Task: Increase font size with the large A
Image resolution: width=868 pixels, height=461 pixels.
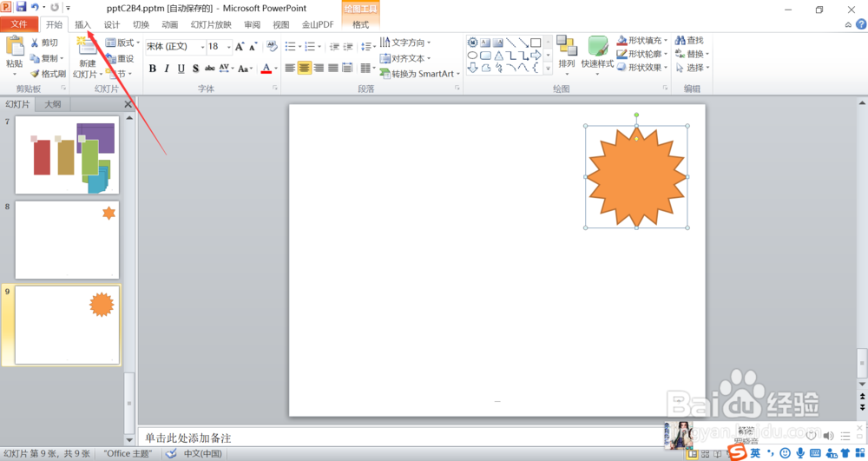Action: point(240,47)
